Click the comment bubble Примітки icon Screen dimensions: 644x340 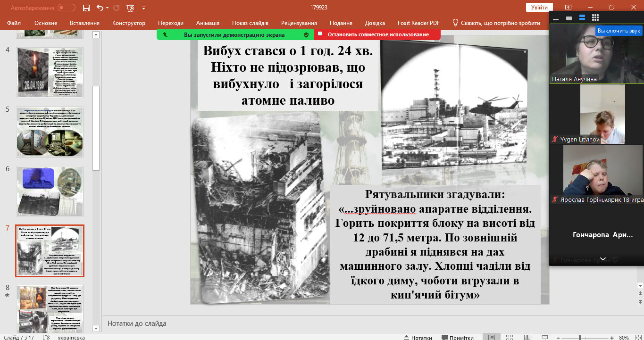coord(445,338)
